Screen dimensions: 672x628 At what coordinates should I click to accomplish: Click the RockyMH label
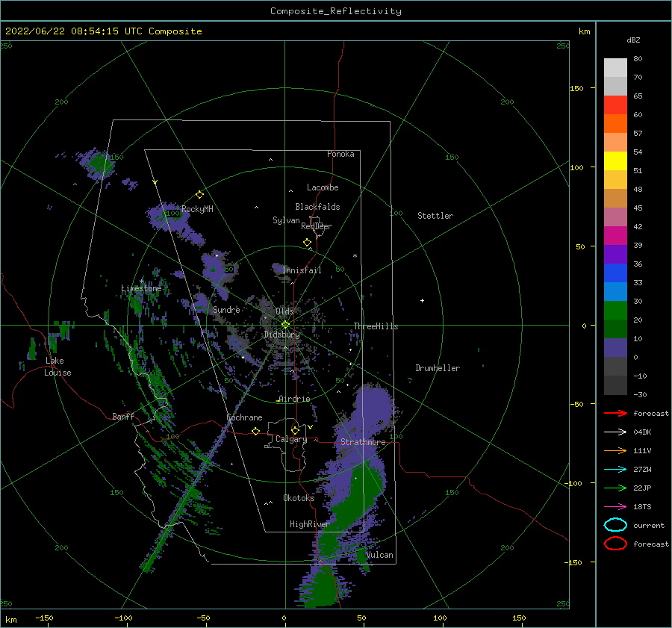click(197, 209)
